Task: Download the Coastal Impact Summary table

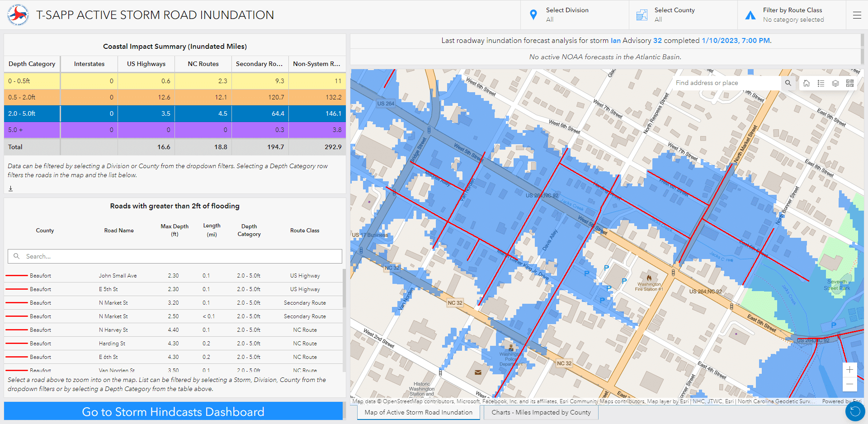Action: 10,188
